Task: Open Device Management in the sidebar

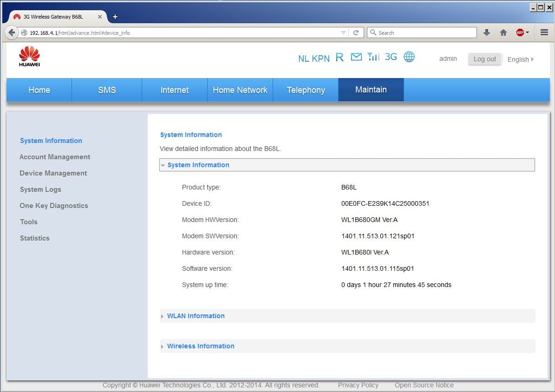Action: click(53, 173)
